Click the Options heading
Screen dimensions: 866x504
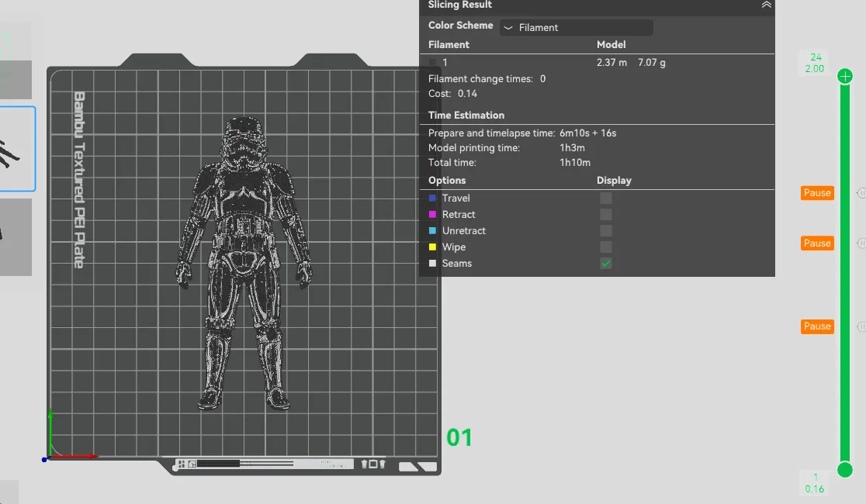[447, 181]
